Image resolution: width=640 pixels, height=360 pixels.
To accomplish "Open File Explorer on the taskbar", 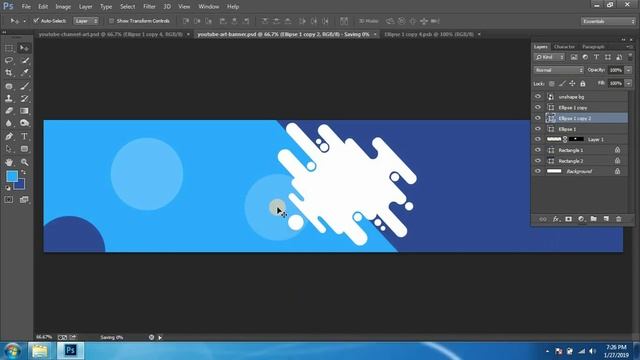I will (40, 351).
